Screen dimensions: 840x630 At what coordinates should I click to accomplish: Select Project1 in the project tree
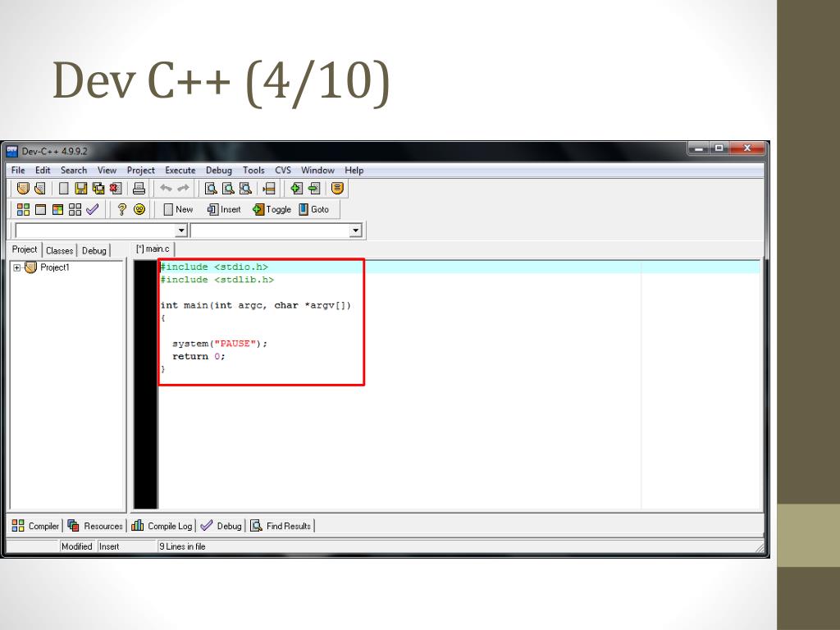point(55,267)
